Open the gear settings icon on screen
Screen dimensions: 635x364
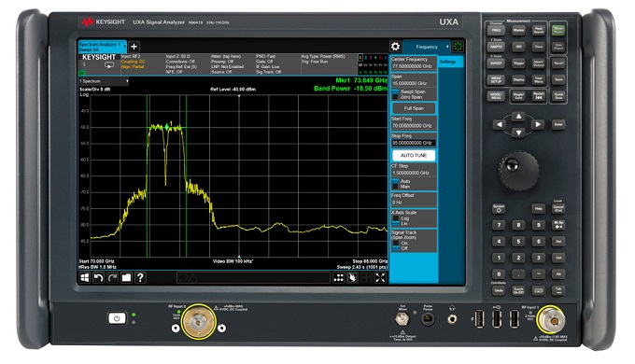click(x=395, y=46)
